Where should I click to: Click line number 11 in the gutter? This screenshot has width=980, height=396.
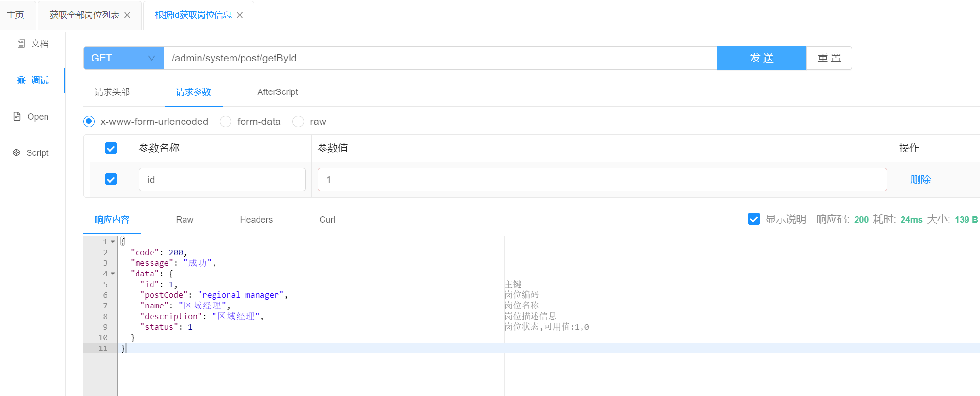[103, 348]
